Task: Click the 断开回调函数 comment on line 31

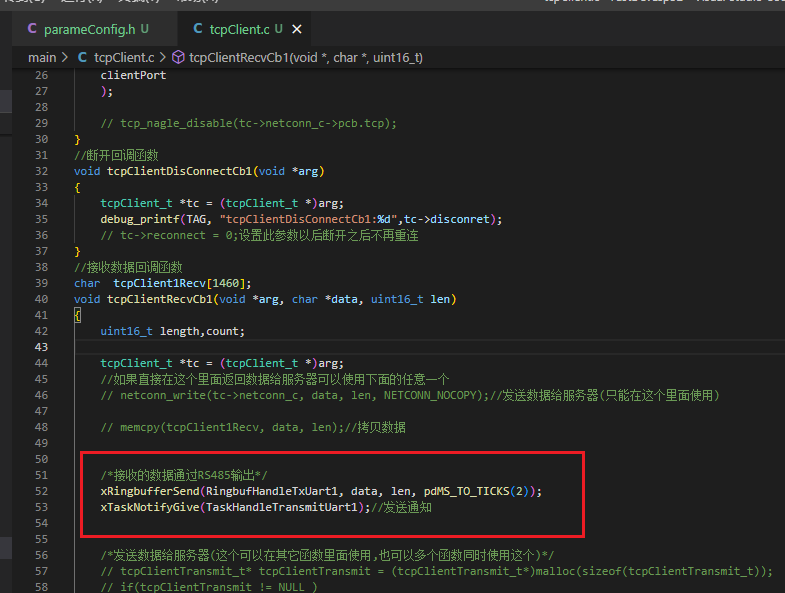Action: (x=116, y=155)
